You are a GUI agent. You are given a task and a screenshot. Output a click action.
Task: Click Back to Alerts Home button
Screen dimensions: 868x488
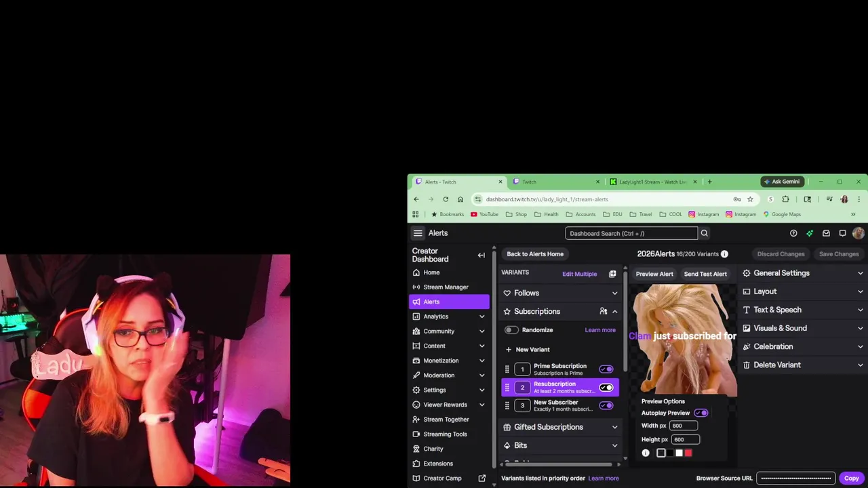pyautogui.click(x=535, y=254)
